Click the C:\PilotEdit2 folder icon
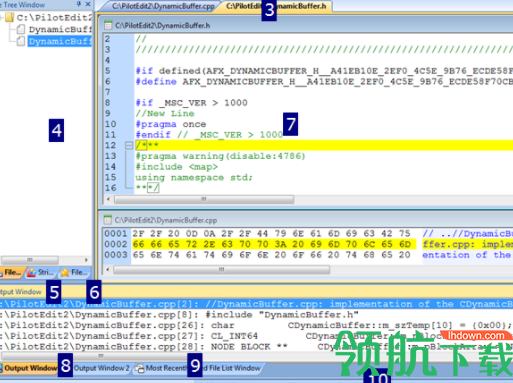This screenshot has height=383, width=513. 10,17
